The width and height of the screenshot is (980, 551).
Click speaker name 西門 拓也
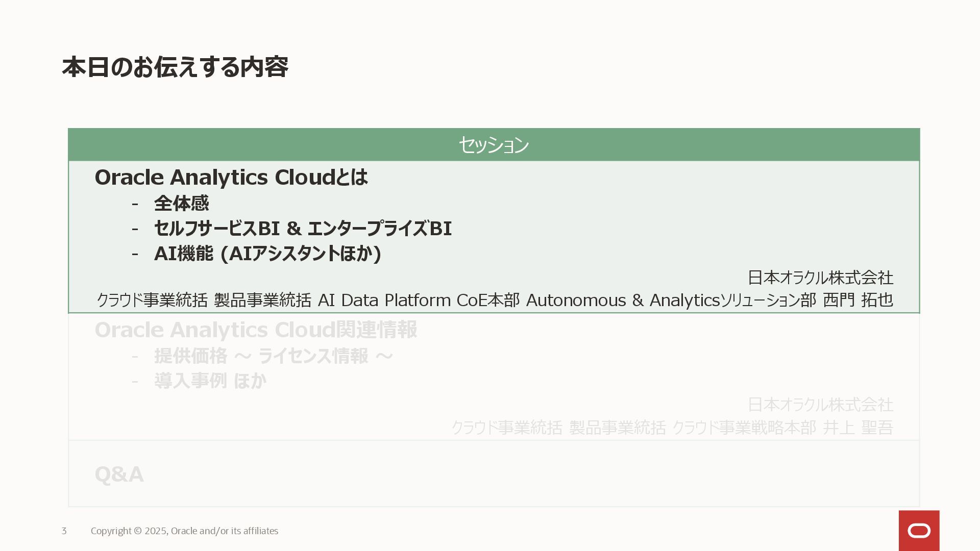coord(858,300)
